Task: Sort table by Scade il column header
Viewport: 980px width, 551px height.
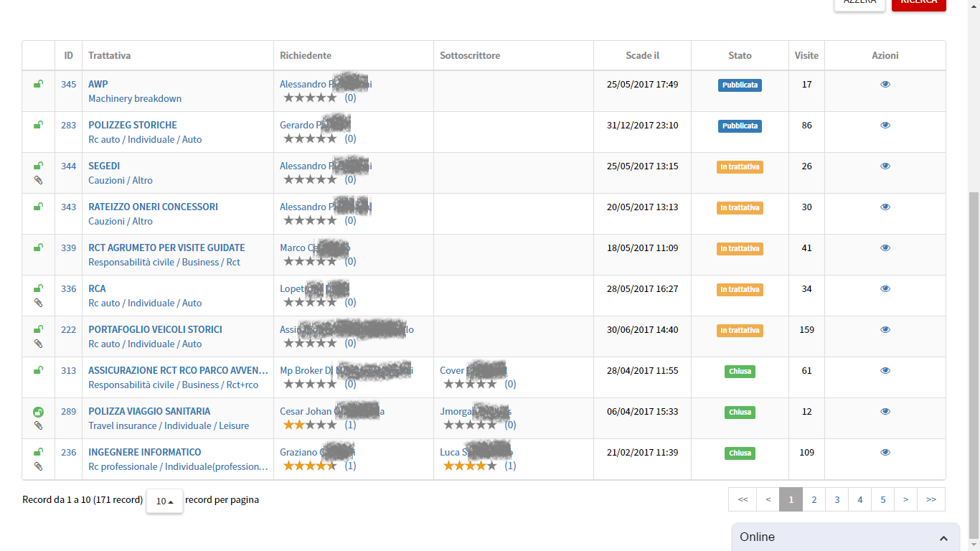Action: click(x=642, y=56)
